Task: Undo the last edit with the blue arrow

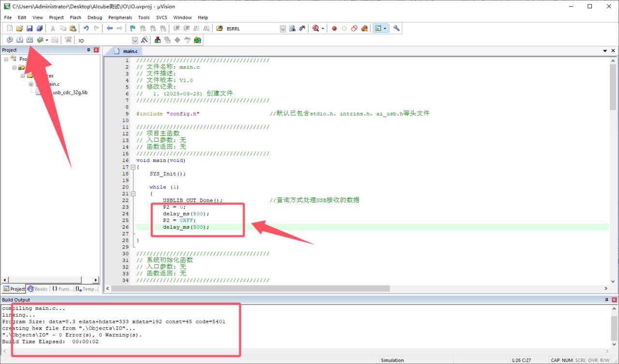Action: (x=86, y=29)
